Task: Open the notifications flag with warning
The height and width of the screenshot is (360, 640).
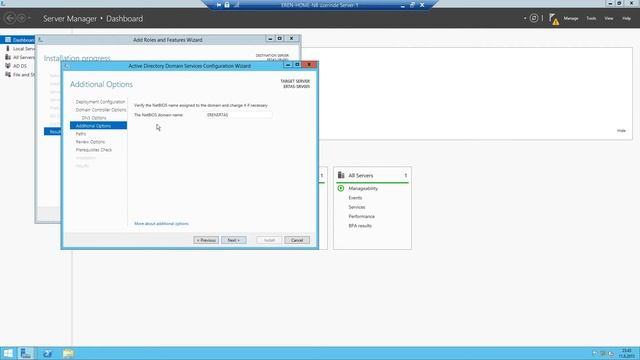Action: click(x=553, y=19)
